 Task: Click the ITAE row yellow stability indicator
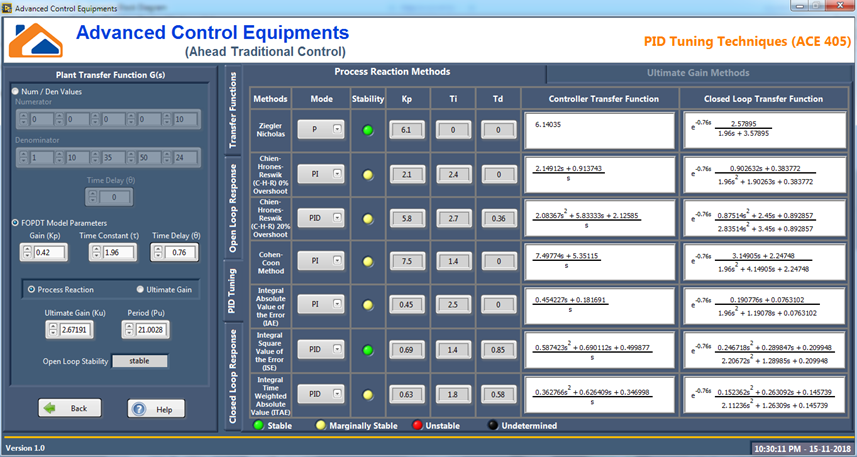[x=368, y=395]
